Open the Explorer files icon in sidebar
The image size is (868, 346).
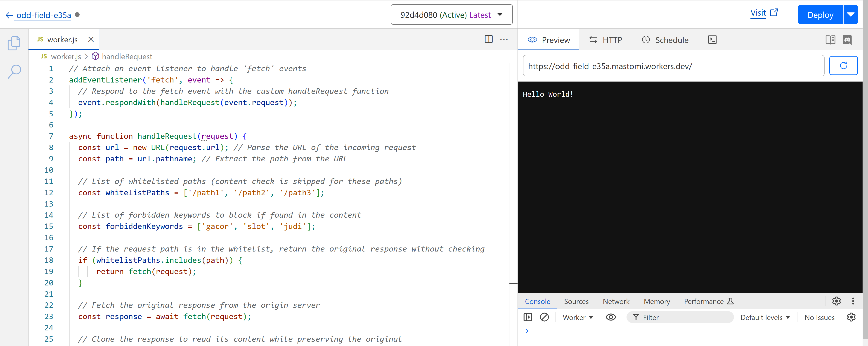[x=14, y=43]
